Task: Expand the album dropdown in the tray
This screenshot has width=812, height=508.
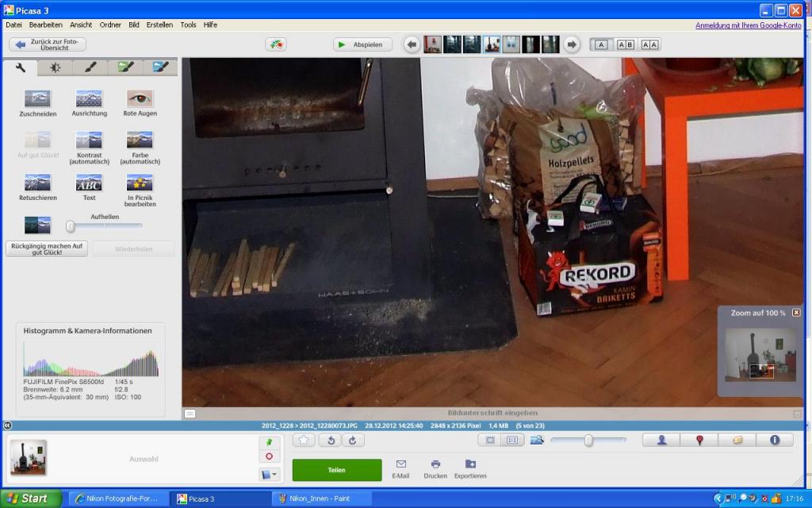Action: (269, 475)
